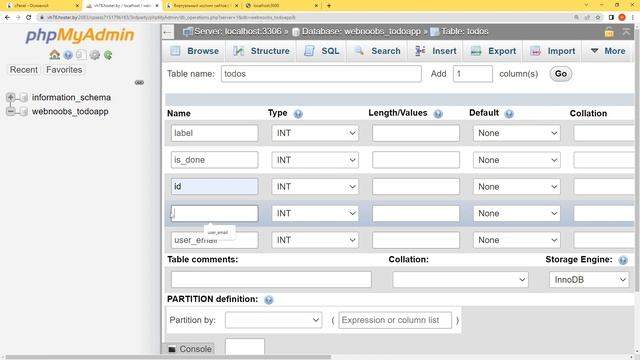Image resolution: width=640 pixels, height=360 pixels.
Task: Open the Search tab
Action: 377,51
